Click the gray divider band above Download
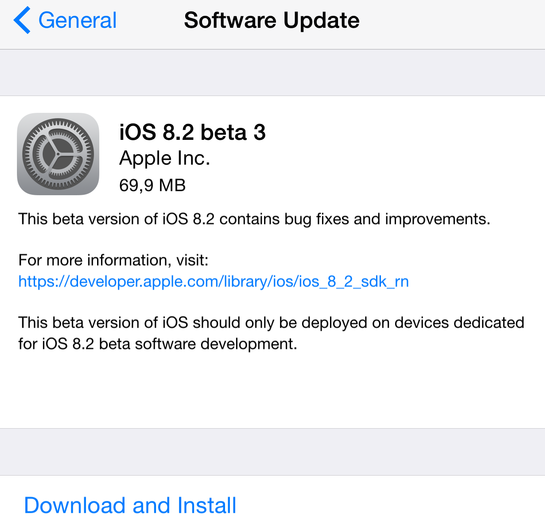 (x=272, y=452)
